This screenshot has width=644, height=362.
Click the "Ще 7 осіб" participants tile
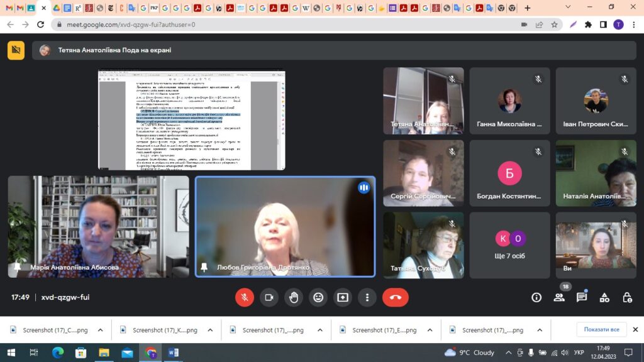point(509,244)
